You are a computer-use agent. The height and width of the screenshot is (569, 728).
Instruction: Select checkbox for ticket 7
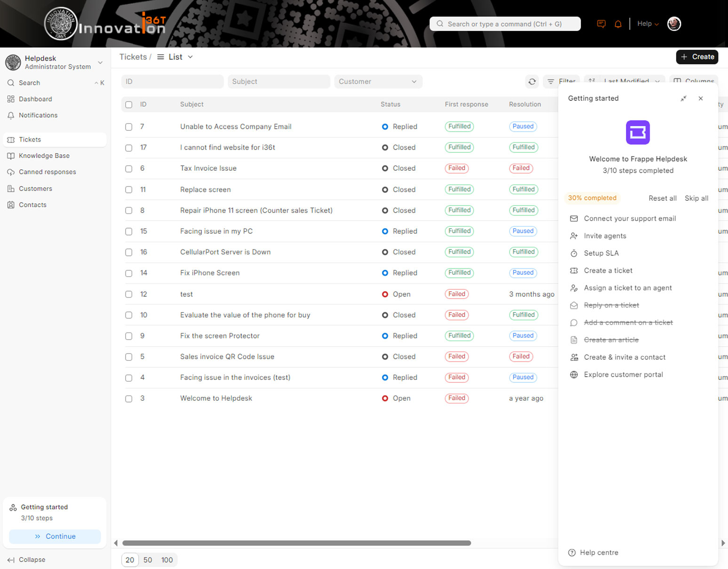coord(129,127)
